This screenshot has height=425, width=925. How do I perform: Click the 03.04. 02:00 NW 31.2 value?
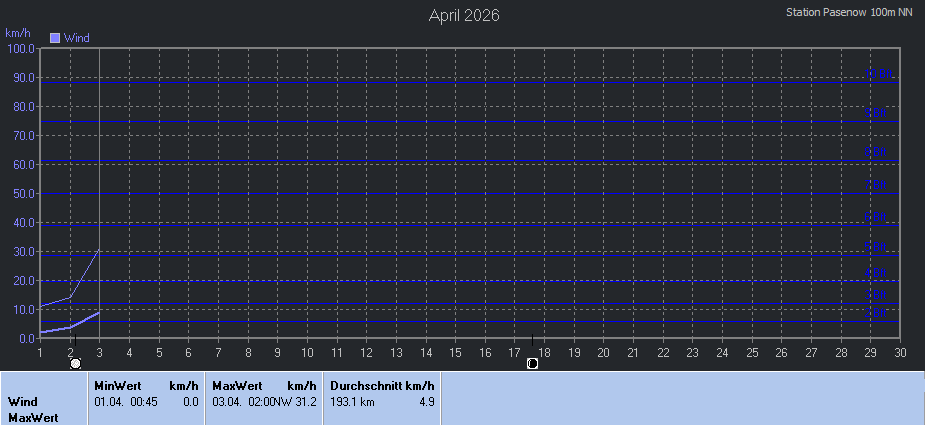(264, 402)
